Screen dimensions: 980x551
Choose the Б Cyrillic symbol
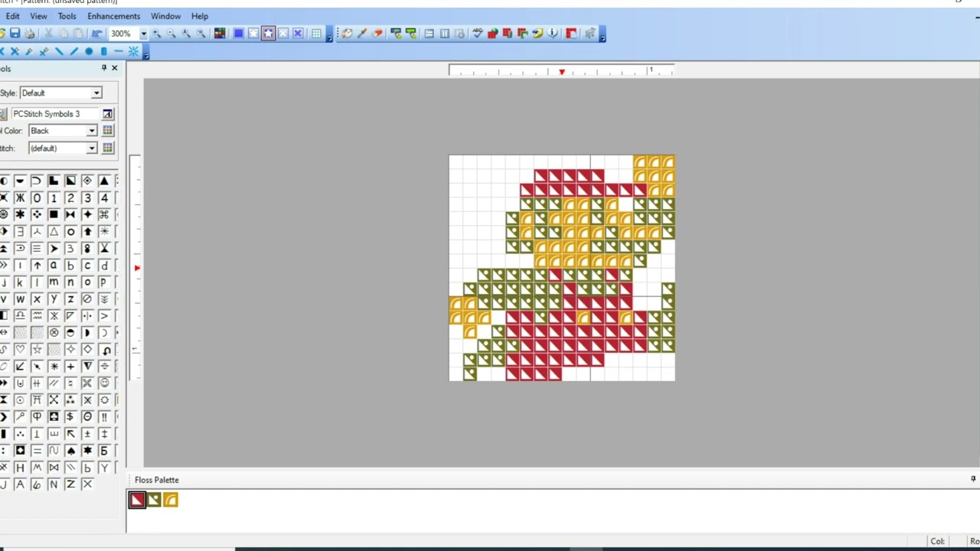click(x=104, y=450)
